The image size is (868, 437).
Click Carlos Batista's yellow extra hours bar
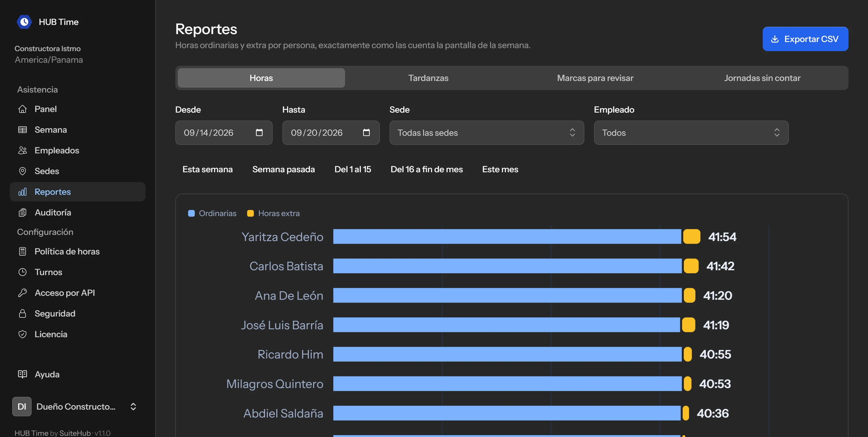pos(691,266)
